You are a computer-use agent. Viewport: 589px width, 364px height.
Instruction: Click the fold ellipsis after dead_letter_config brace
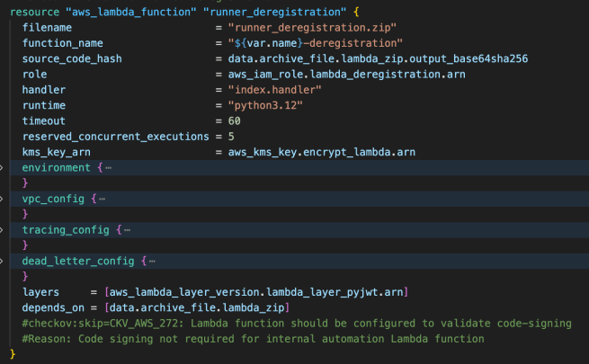pyautogui.click(x=152, y=262)
